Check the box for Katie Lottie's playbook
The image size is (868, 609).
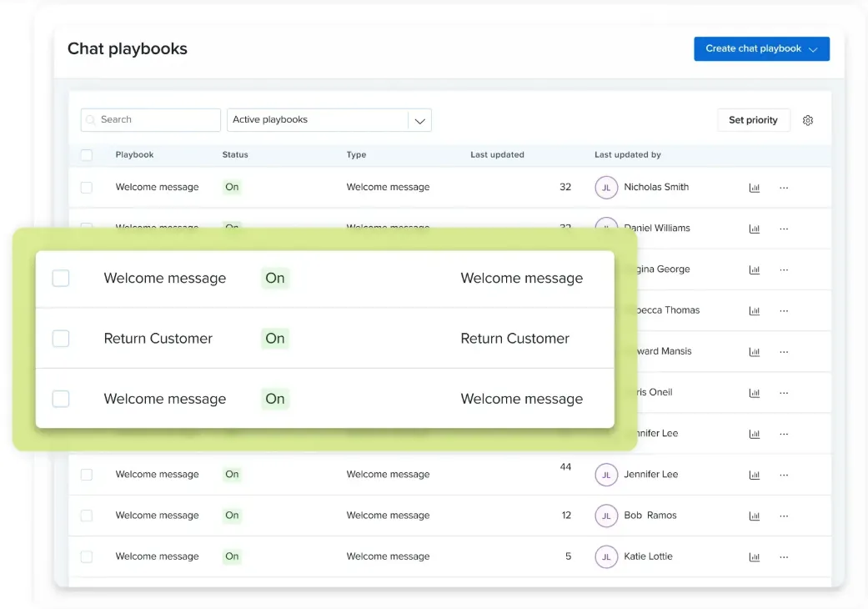pyautogui.click(x=87, y=556)
